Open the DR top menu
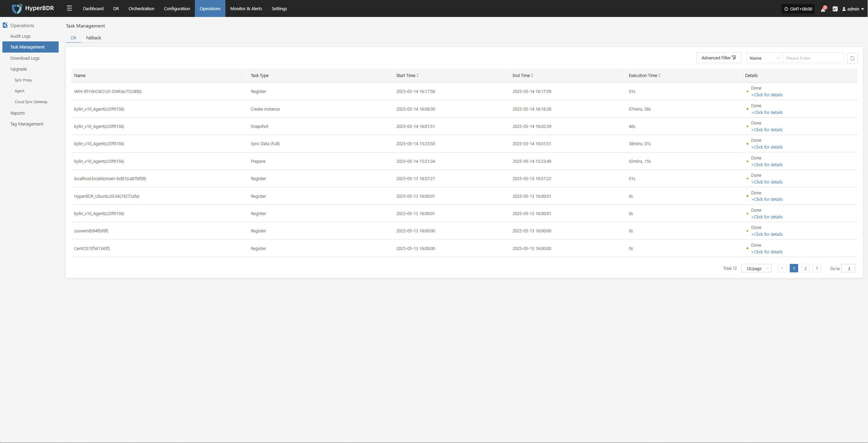Viewport: 868px width, 443px height. tap(116, 8)
